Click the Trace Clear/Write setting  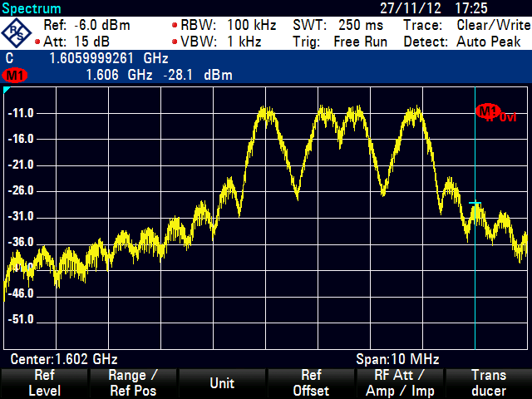pyautogui.click(x=464, y=25)
